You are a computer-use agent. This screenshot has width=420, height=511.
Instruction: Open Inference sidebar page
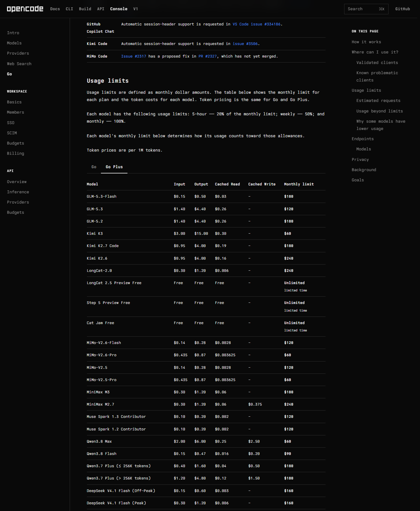point(18,192)
